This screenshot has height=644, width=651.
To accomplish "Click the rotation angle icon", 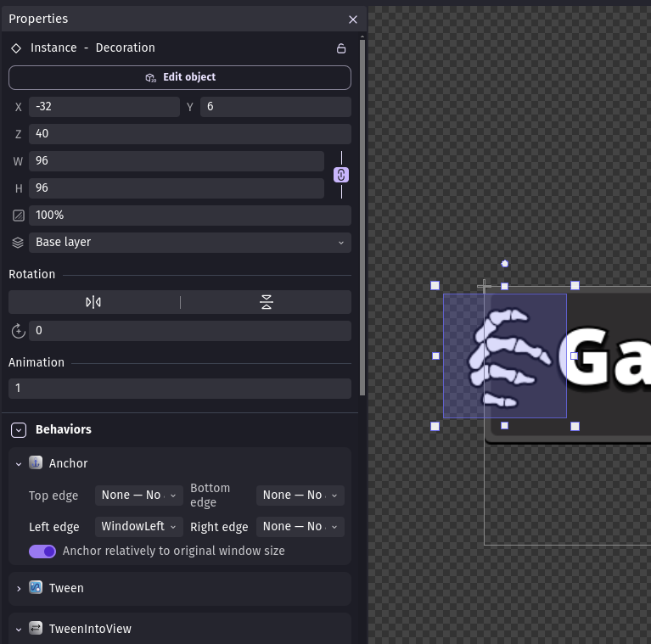I will point(19,331).
